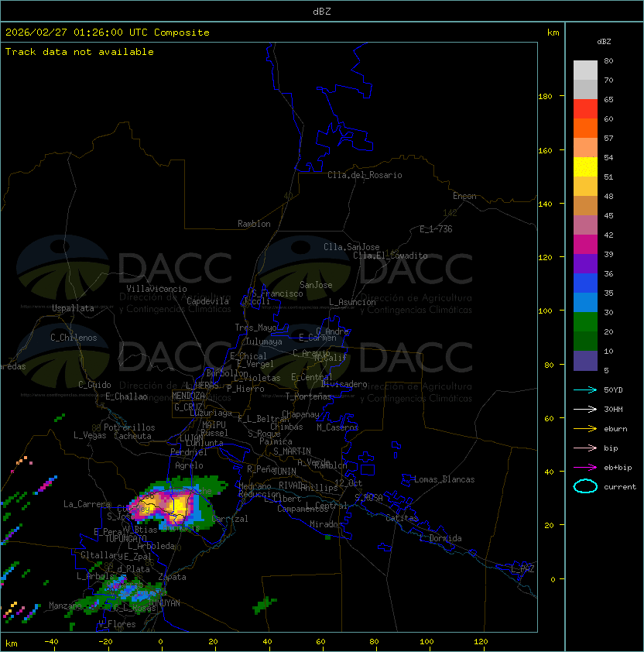Pick the light grey 70–80 dBZ swatch
This screenshot has height=652, width=644.
(585, 70)
